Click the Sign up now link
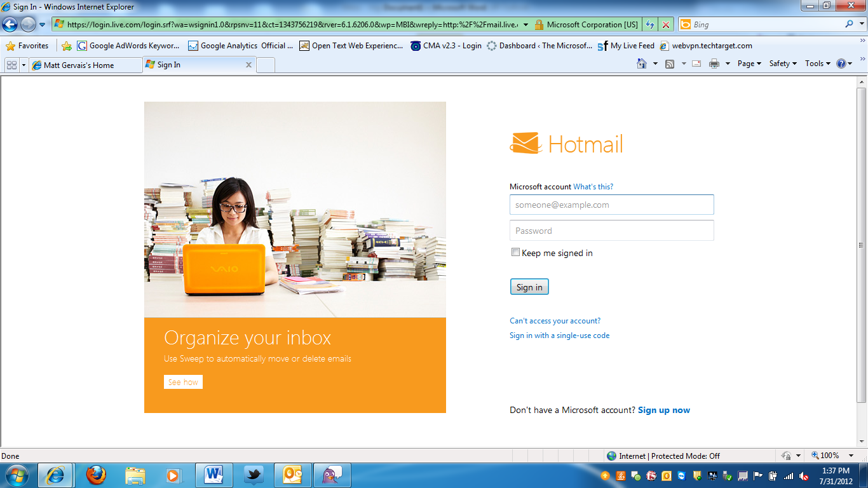The image size is (868, 488). (664, 410)
